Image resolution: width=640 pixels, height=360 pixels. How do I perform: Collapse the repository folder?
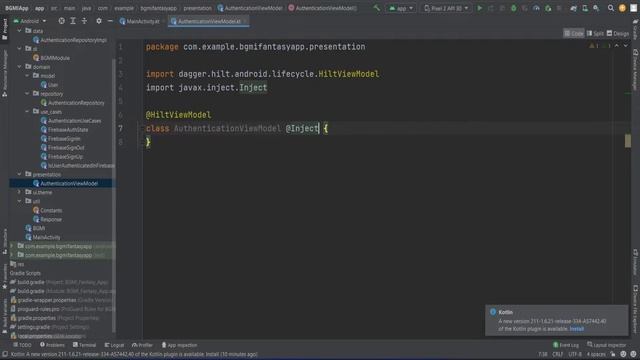(27, 93)
